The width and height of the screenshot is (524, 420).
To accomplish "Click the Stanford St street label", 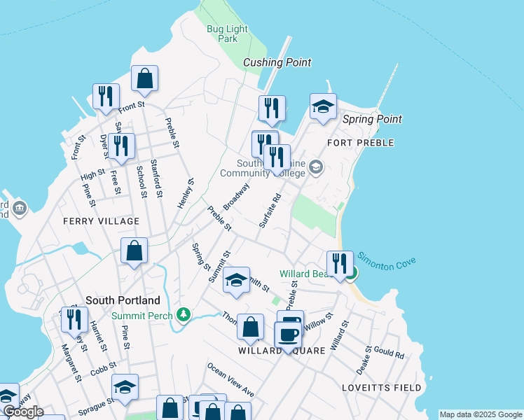I will pos(156,178).
